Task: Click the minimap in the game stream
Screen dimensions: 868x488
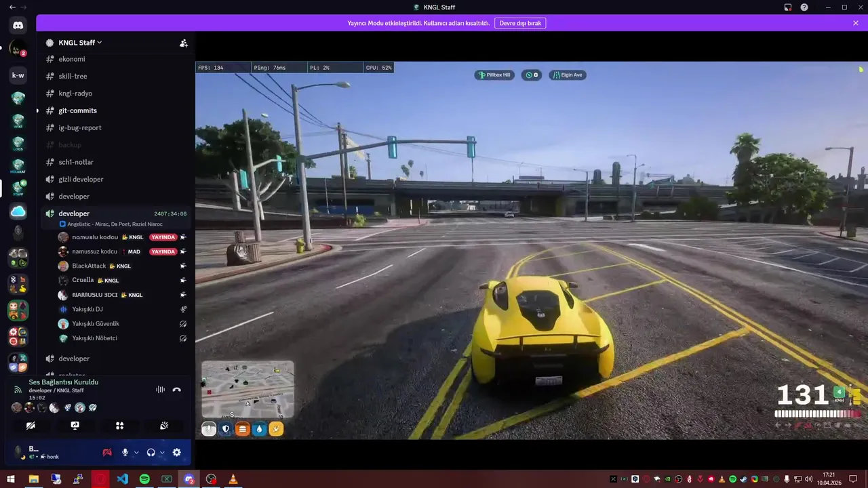Action: click(x=248, y=390)
